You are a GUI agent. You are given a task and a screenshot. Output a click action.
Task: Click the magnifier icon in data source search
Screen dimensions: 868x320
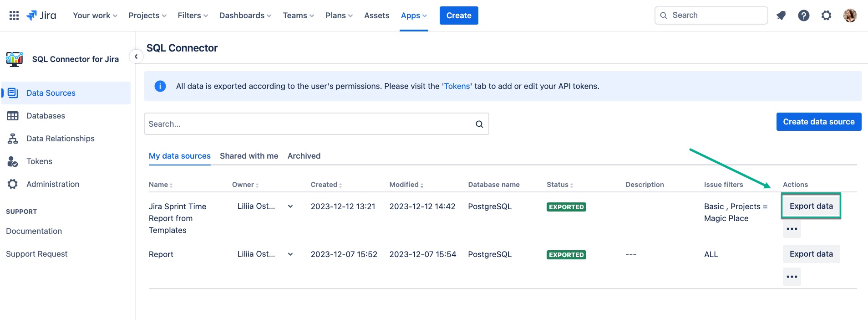click(x=479, y=124)
